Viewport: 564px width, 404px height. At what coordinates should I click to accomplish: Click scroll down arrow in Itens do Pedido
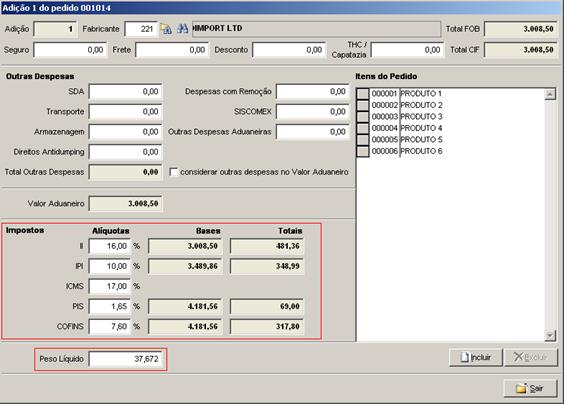tap(550, 335)
